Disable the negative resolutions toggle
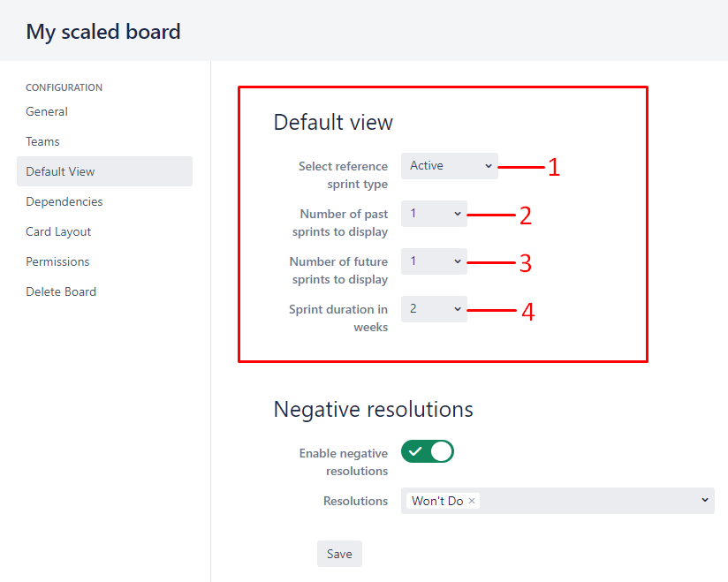 [427, 451]
